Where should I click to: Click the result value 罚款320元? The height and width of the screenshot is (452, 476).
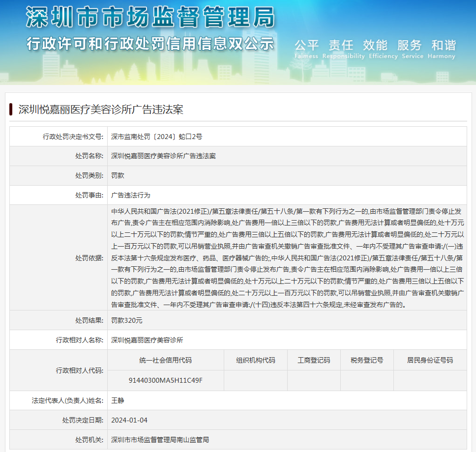point(126,320)
